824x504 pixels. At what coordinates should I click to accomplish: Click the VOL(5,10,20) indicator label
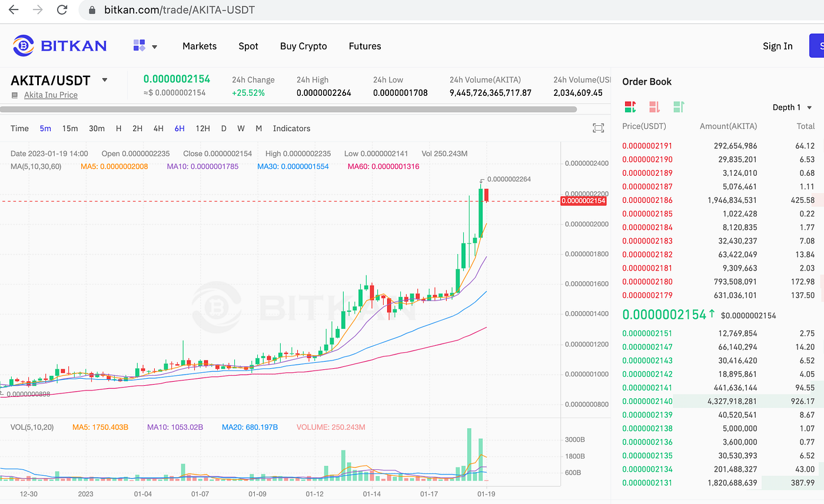pos(32,427)
